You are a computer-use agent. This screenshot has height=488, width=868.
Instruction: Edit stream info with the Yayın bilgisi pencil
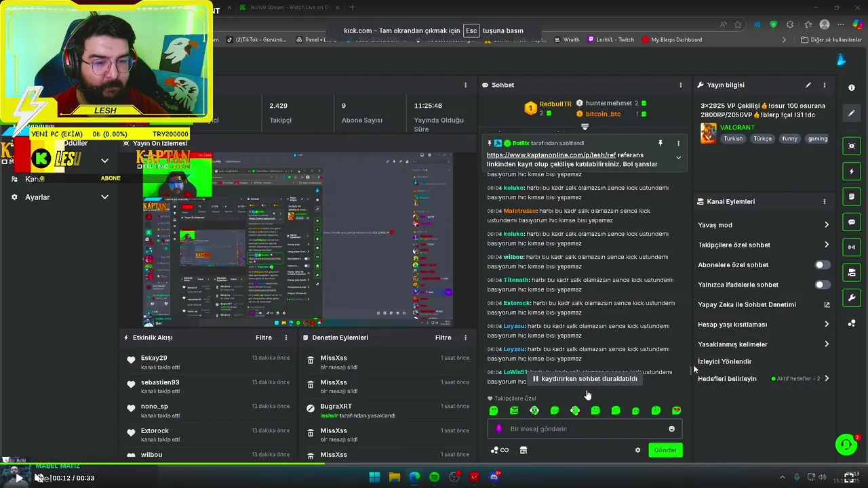808,85
